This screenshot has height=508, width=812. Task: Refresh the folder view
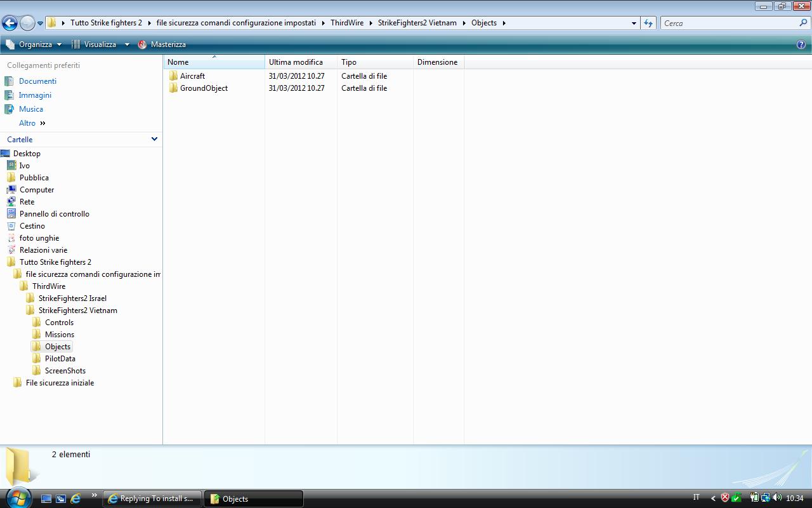tap(648, 23)
